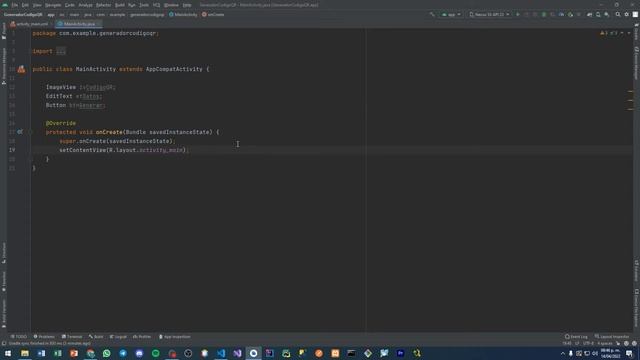Viewport: 640px width, 360px height.
Task: Open the Build menu
Action: tap(120, 5)
